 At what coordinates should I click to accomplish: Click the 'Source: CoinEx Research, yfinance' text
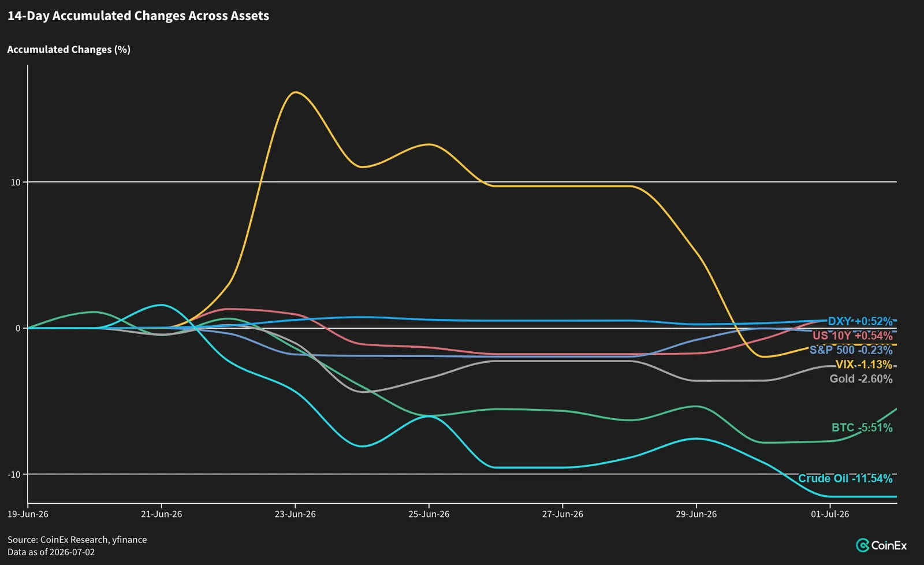click(x=77, y=540)
